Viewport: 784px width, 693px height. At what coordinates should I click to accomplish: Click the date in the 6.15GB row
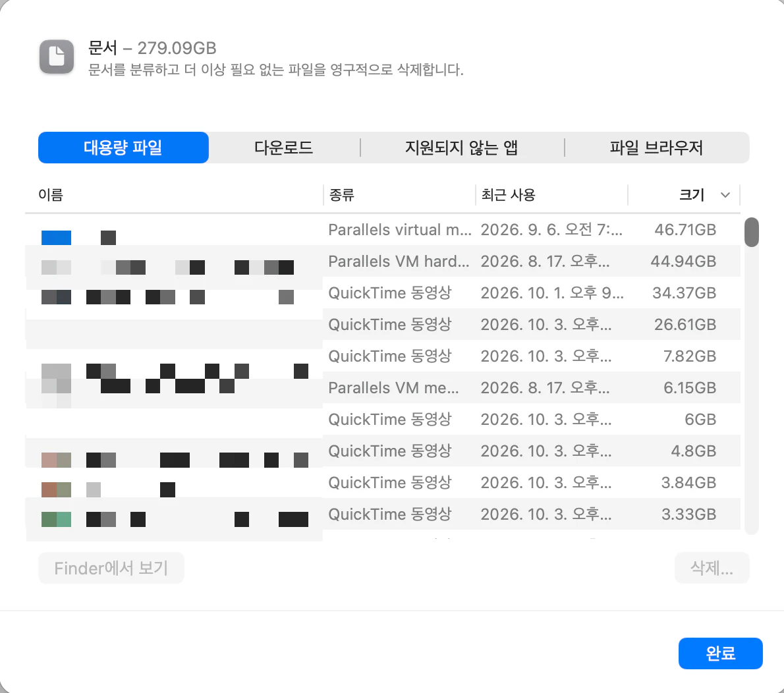545,387
